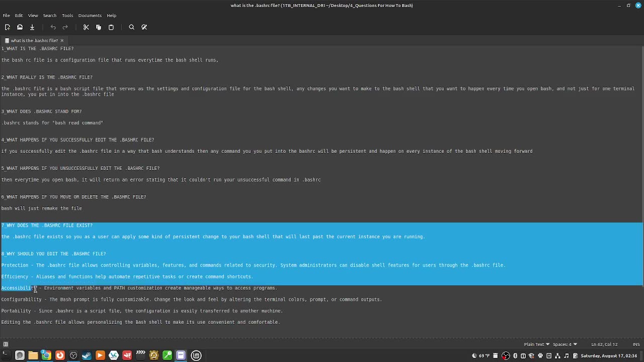The width and height of the screenshot is (644, 362).
Task: Open the Linux Mint logo app in taskbar
Action: point(196,355)
